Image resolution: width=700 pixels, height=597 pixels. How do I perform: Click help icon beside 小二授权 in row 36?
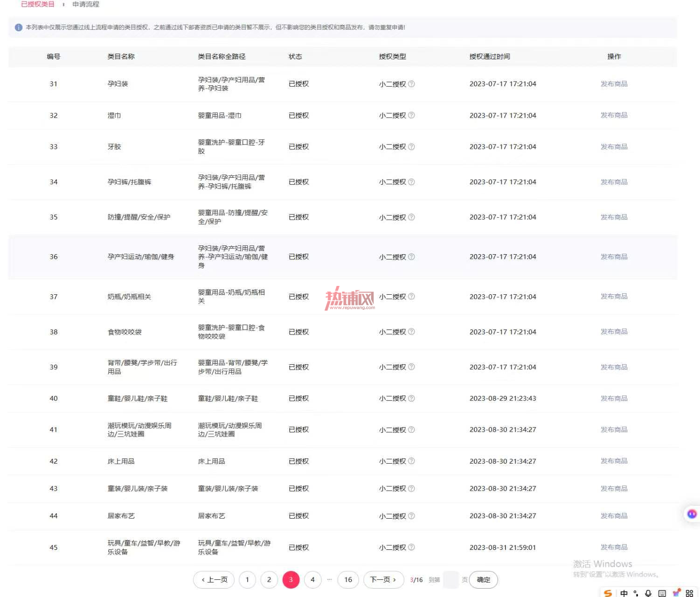pos(411,257)
